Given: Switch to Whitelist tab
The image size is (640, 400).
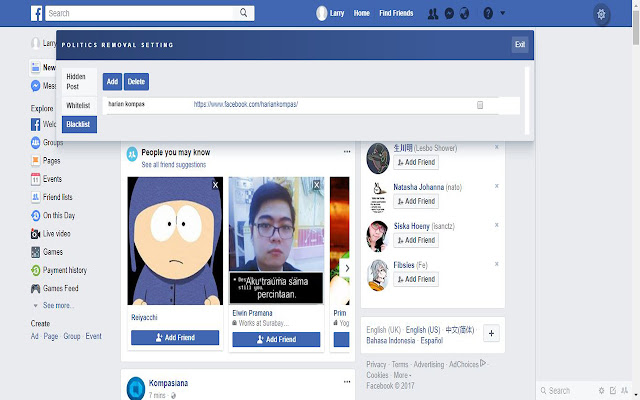Looking at the screenshot, I should point(79,105).
